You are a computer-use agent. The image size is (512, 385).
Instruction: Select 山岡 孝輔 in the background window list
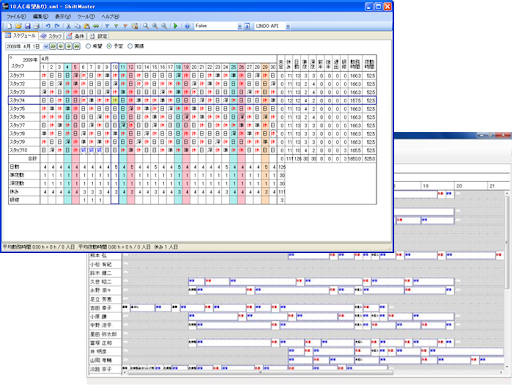(x=104, y=360)
